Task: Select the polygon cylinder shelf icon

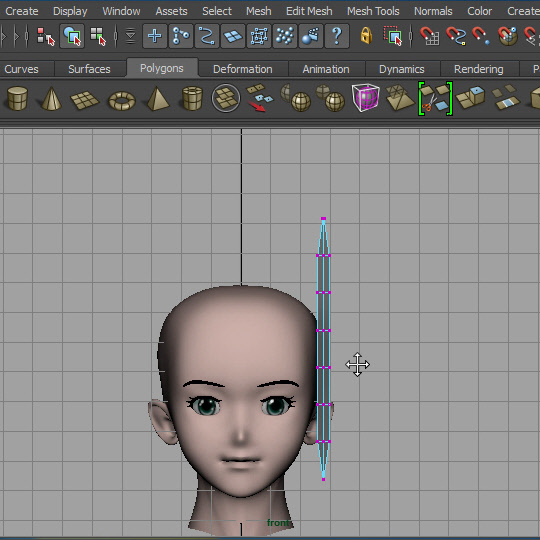Action: pos(17,98)
